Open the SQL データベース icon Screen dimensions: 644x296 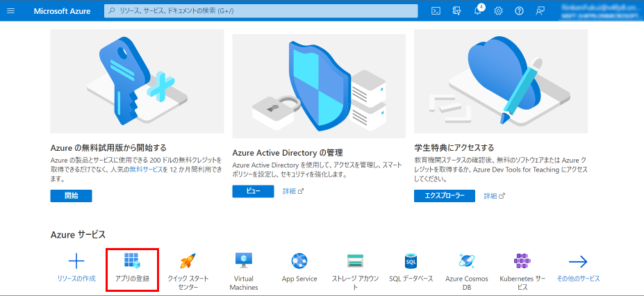(x=411, y=261)
